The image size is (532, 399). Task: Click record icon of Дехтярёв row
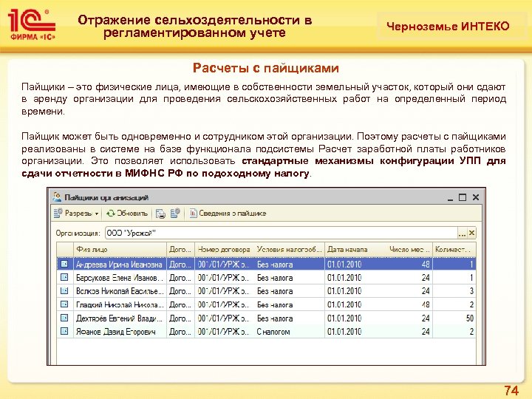point(64,318)
